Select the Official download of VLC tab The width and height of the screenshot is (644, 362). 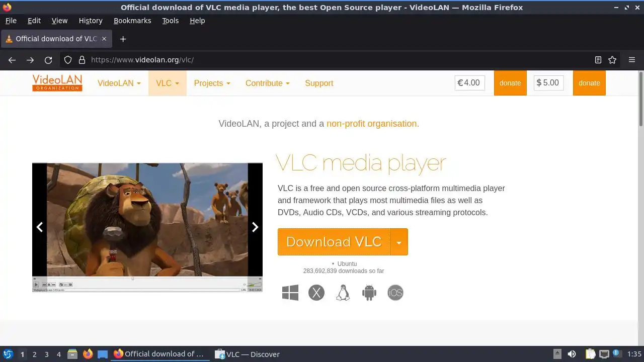(56, 39)
